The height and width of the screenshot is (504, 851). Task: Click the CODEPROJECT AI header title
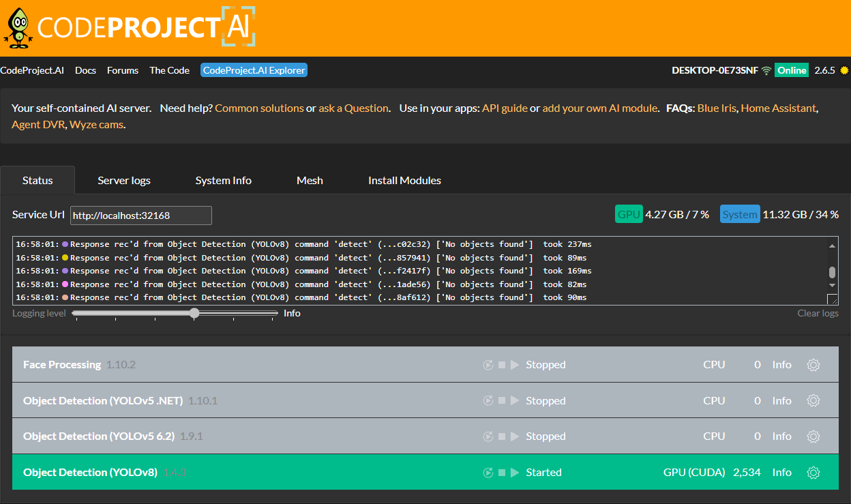[x=146, y=27]
